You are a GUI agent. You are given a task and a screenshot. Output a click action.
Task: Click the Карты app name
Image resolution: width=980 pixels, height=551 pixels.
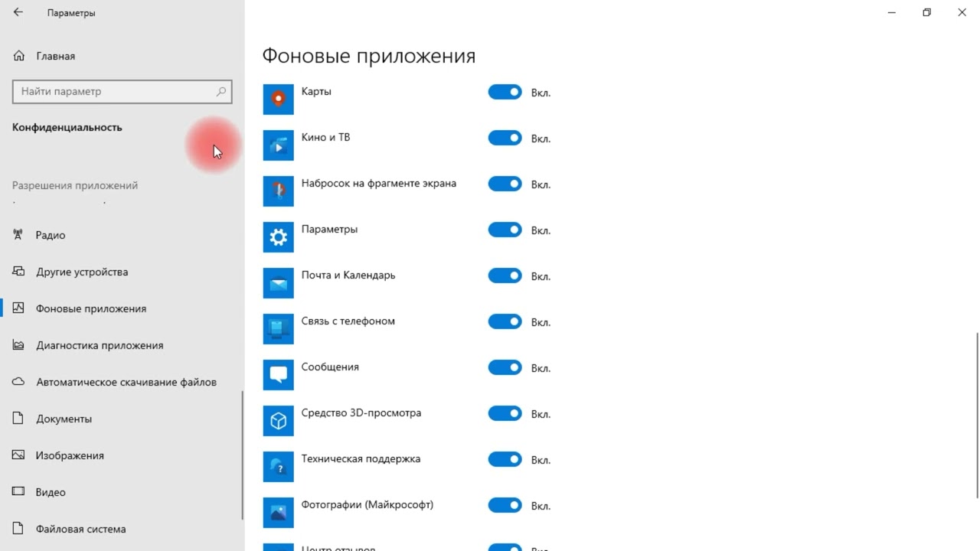pos(316,91)
